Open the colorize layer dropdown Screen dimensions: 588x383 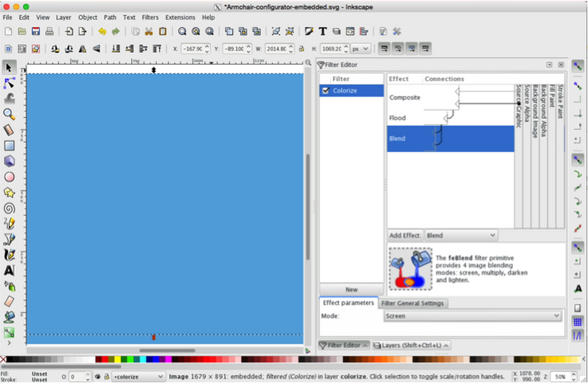click(139, 376)
